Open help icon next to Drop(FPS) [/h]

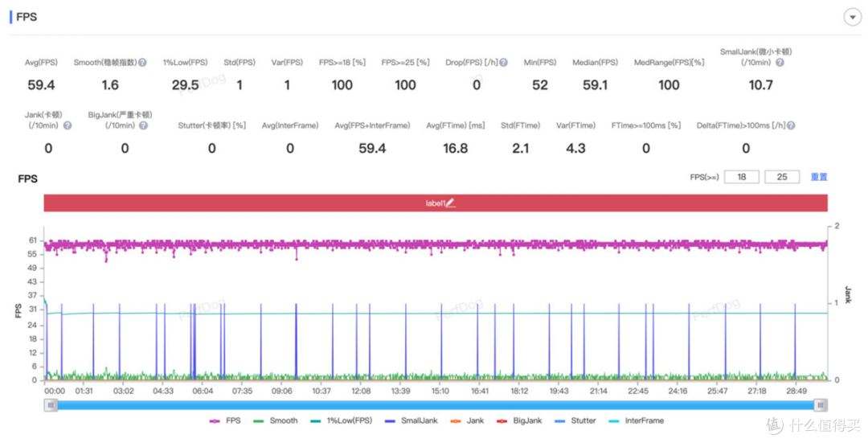pyautogui.click(x=503, y=63)
